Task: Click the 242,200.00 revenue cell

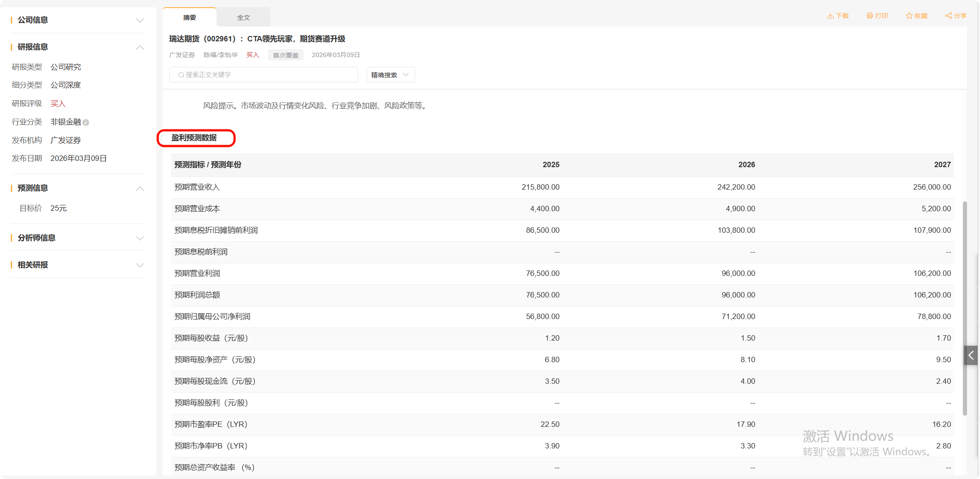Action: point(736,187)
